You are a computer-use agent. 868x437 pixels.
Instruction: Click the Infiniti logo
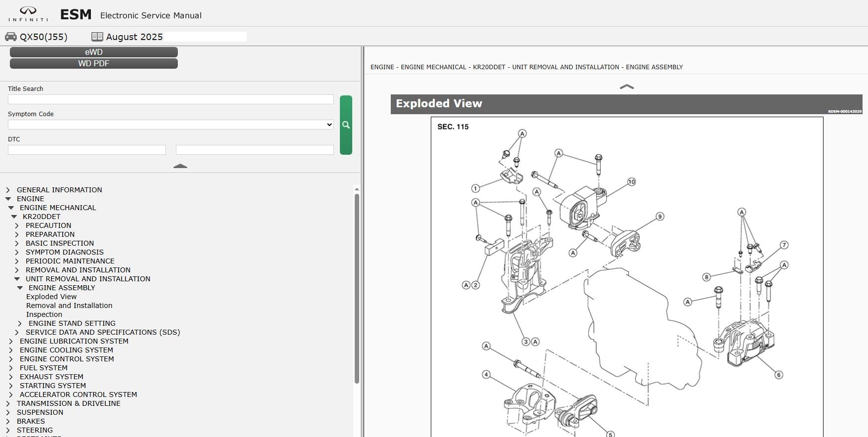coord(28,14)
